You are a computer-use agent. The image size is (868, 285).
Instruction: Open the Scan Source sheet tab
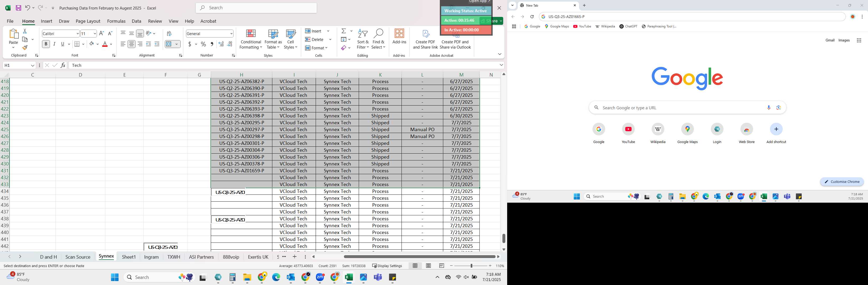[78, 257]
